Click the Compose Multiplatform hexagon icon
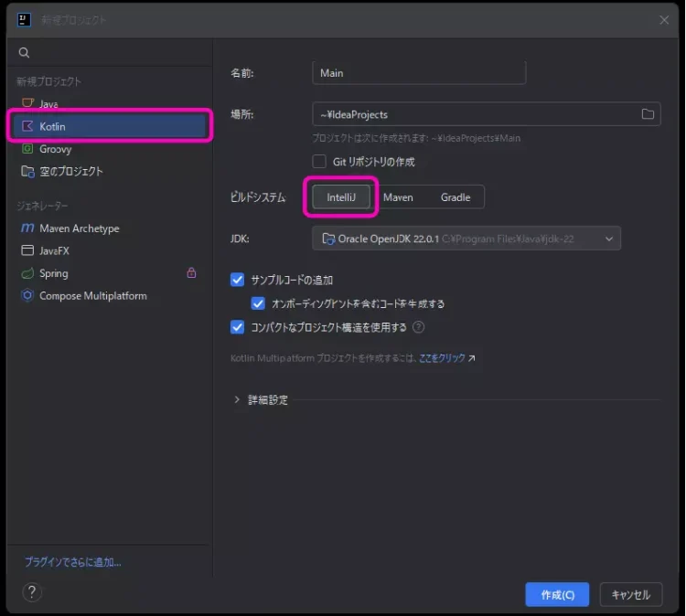Screen dimensions: 686x616 (x=27, y=295)
